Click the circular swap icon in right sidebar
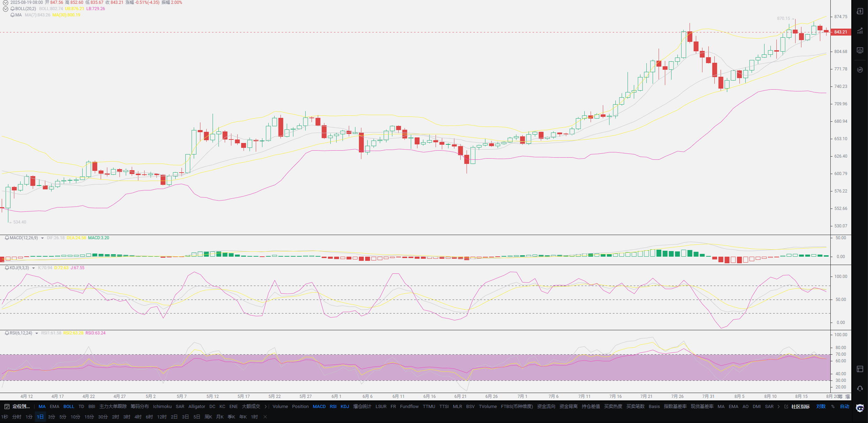The height and width of the screenshot is (423, 868). [x=860, y=70]
